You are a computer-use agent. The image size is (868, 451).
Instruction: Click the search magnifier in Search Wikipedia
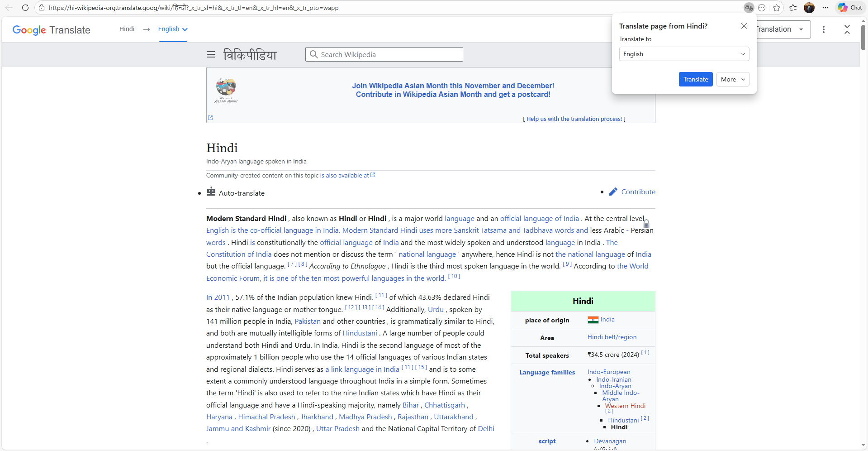(314, 54)
